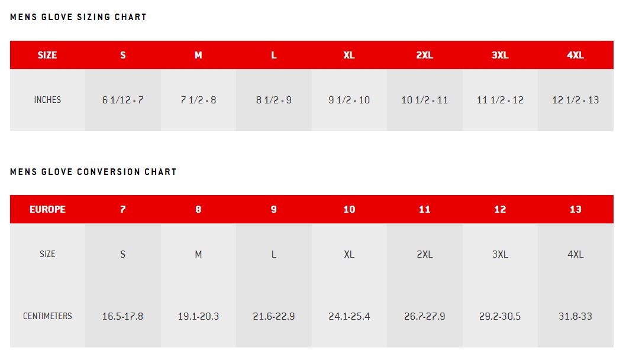This screenshot has width=626, height=364.
Task: Select the "12 1/2 - 13" inches cell
Action: [x=575, y=100]
